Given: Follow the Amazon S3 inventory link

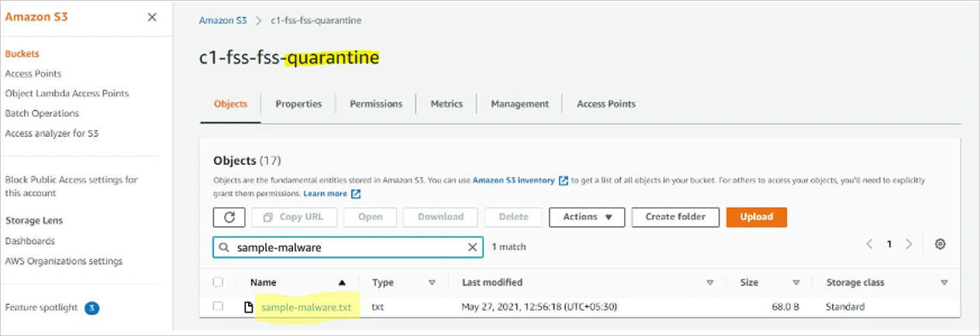Looking at the screenshot, I should (514, 180).
